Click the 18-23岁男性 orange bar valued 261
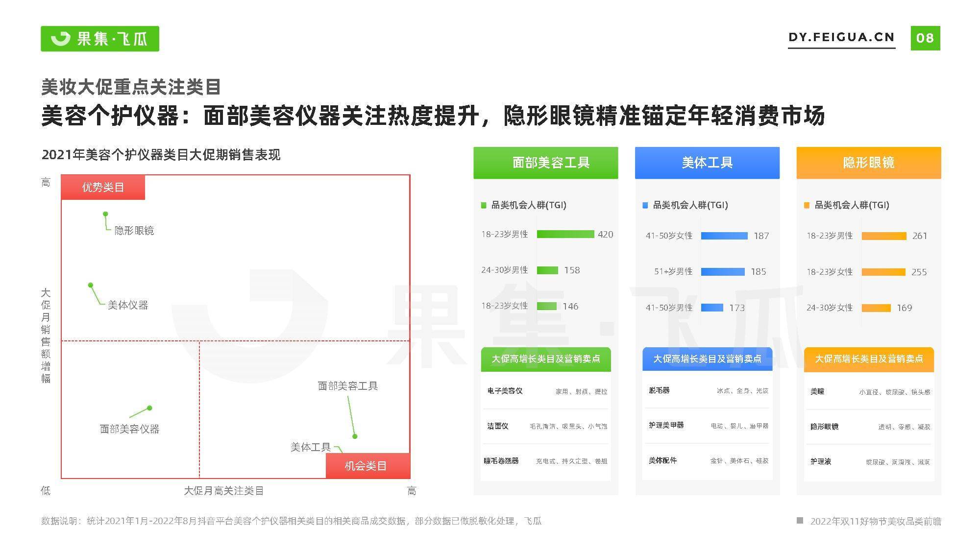The height and width of the screenshot is (551, 980). pos(884,236)
